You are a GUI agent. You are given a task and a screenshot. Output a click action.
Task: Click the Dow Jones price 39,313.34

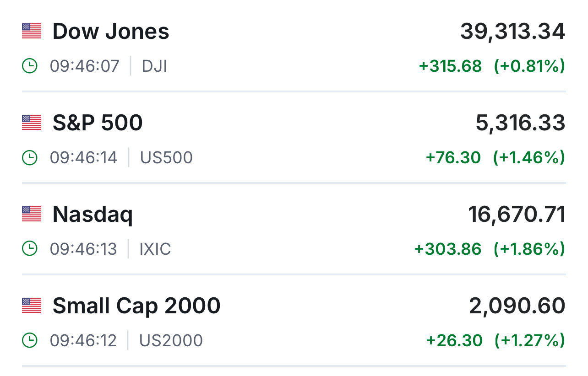click(x=512, y=32)
